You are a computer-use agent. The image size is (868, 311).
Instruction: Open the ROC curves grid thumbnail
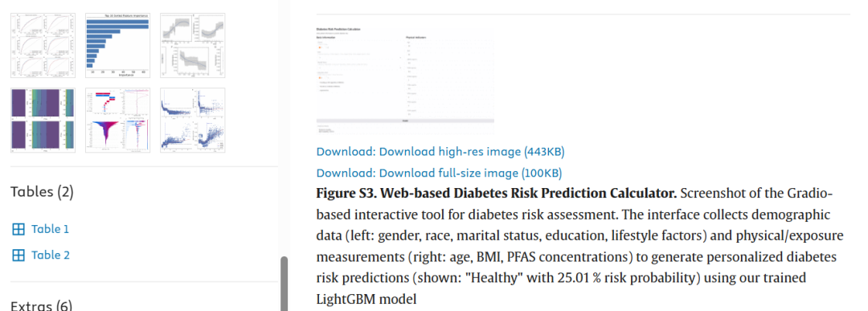pyautogui.click(x=43, y=45)
